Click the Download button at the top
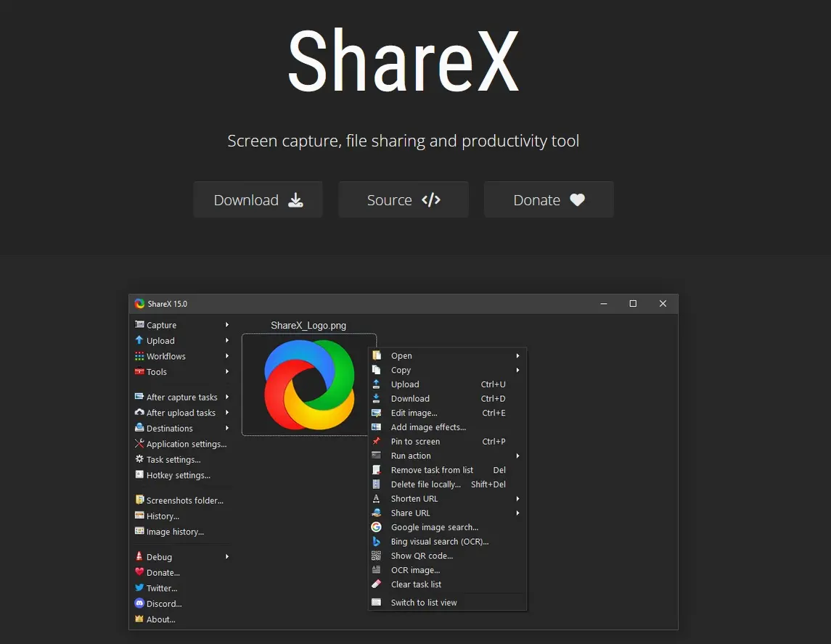Screen dimensions: 831x644 [x=258, y=199]
